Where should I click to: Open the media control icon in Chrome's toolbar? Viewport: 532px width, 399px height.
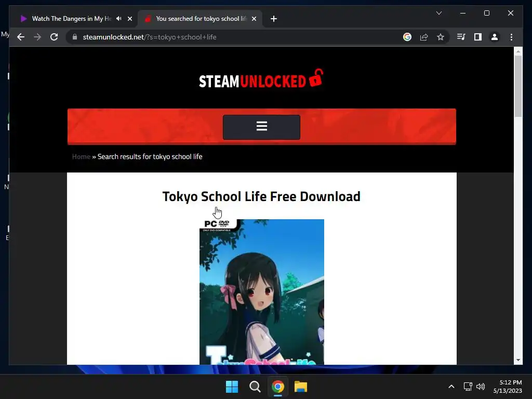461,37
